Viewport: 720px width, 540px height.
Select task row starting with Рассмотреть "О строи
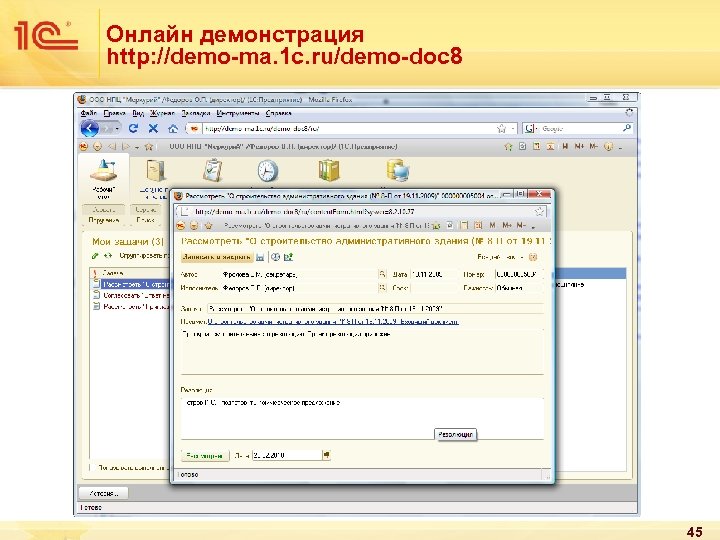(131, 285)
